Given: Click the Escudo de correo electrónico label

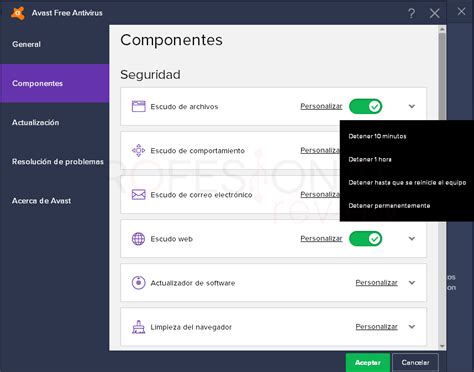Looking at the screenshot, I should [201, 195].
